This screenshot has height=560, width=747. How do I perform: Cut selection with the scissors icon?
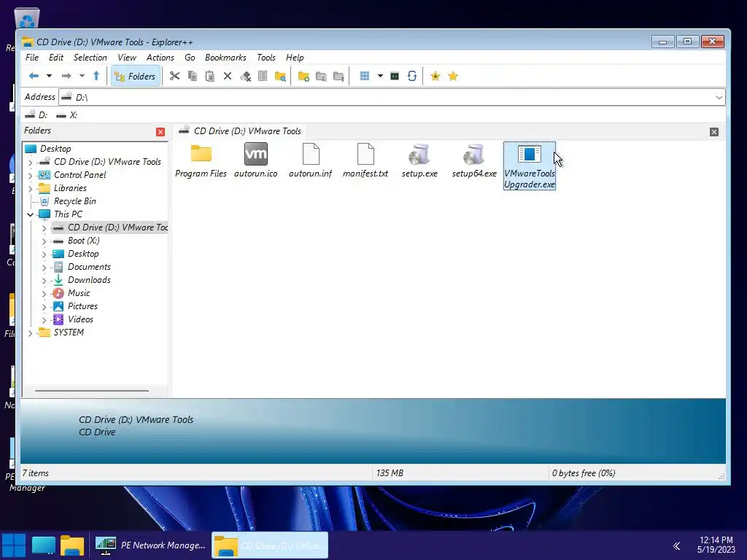pyautogui.click(x=175, y=76)
